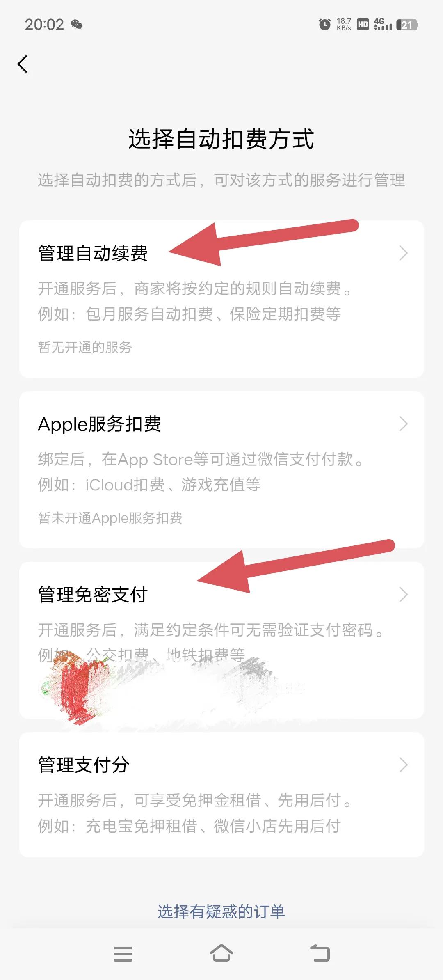Open the 管理自动续费 title entry

click(93, 253)
